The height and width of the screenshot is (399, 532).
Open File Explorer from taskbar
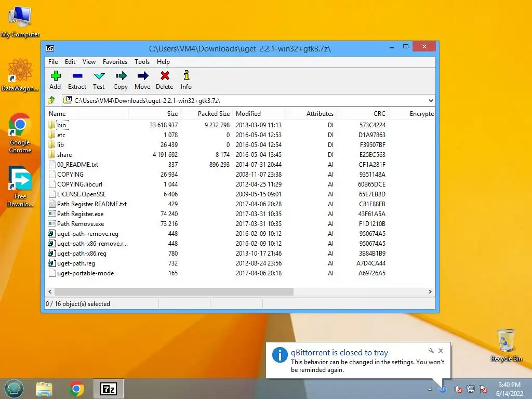click(45, 389)
